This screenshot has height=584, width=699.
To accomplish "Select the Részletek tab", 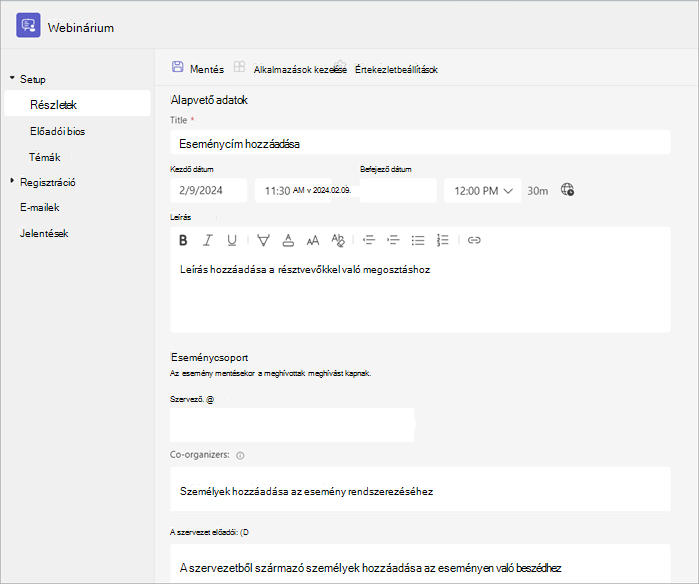I will pyautogui.click(x=77, y=104).
